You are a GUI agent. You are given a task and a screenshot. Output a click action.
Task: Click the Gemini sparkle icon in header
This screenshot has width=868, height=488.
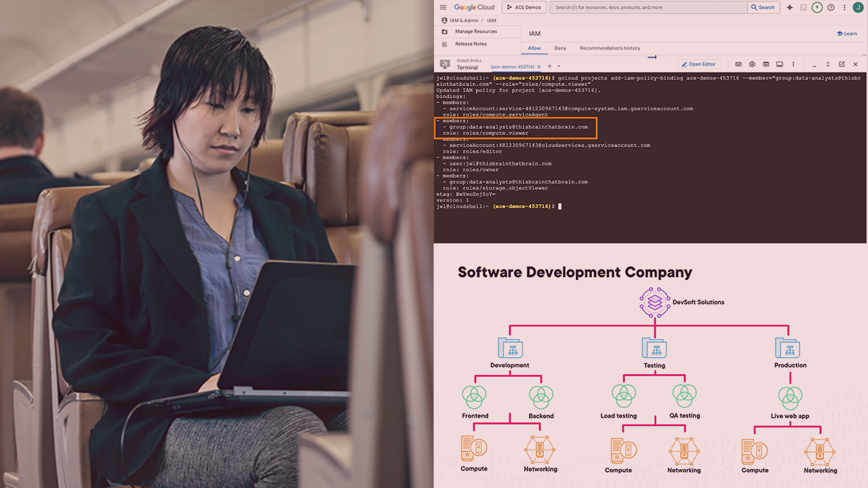tap(789, 7)
